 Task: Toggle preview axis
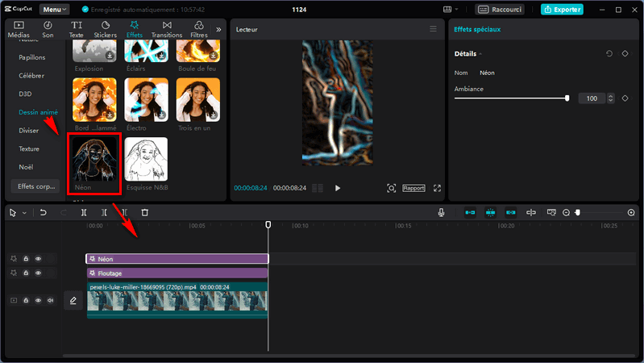(531, 212)
